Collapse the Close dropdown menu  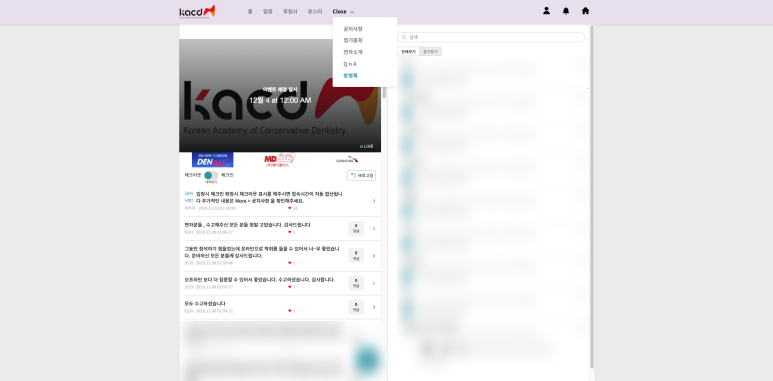(343, 11)
